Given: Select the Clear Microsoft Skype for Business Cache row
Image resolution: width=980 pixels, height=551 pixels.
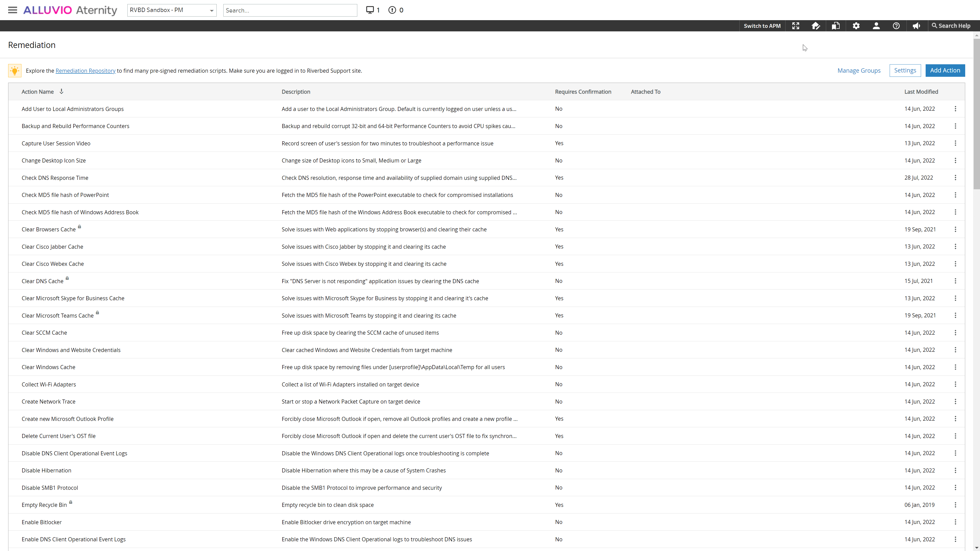Looking at the screenshot, I should [x=487, y=298].
